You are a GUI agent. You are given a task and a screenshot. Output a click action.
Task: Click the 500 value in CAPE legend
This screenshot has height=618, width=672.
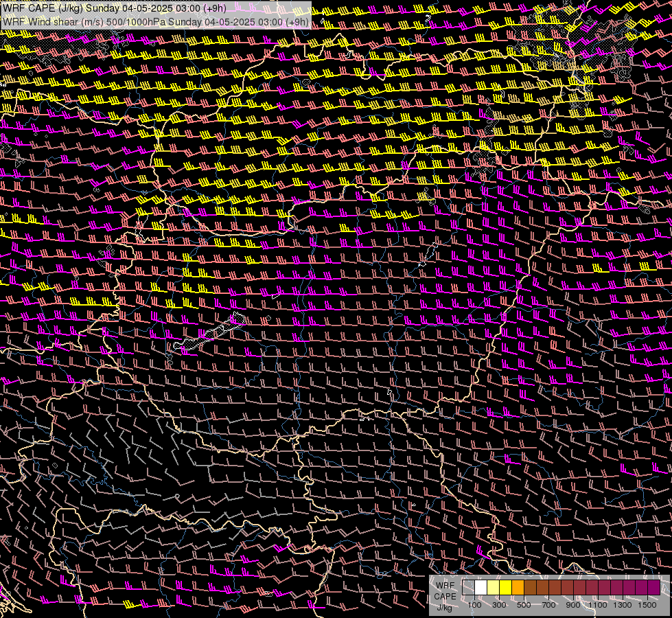pyautogui.click(x=524, y=605)
